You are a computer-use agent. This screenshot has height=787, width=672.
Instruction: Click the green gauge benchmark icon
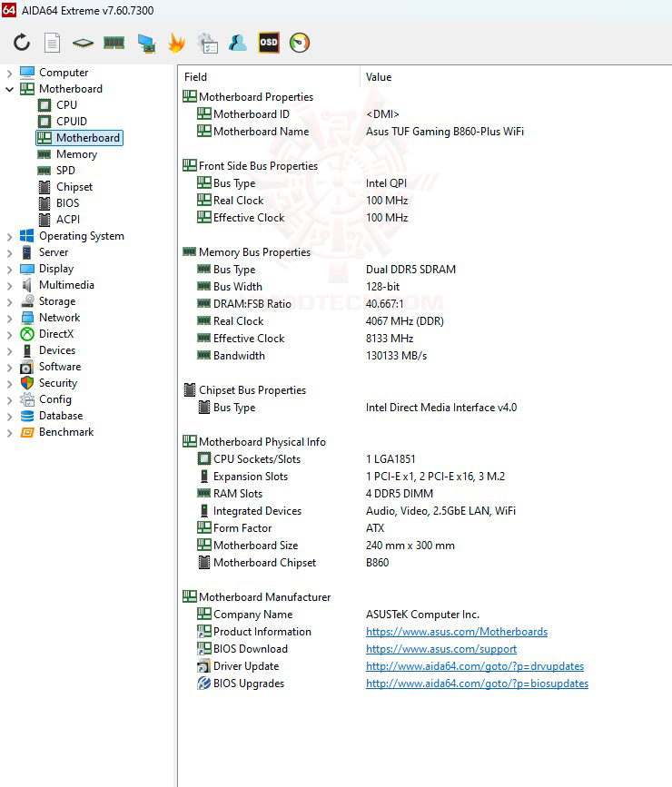(300, 43)
